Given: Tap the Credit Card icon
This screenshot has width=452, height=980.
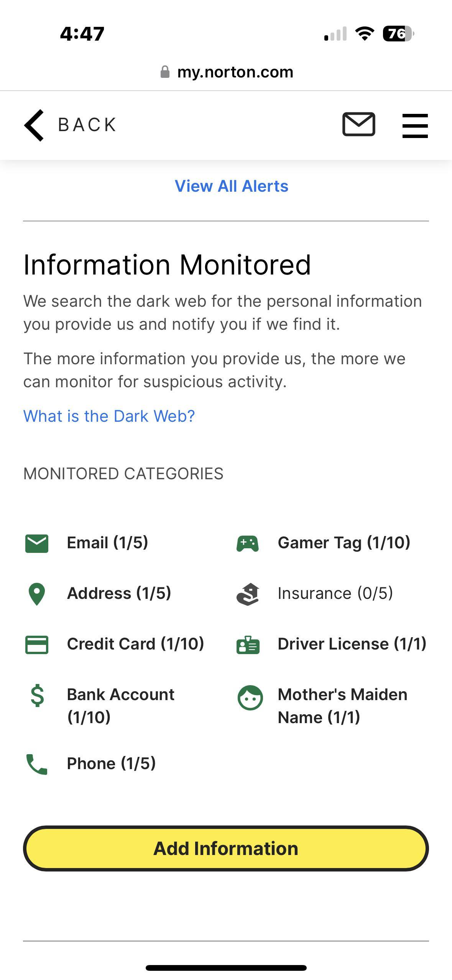Looking at the screenshot, I should 37,645.
